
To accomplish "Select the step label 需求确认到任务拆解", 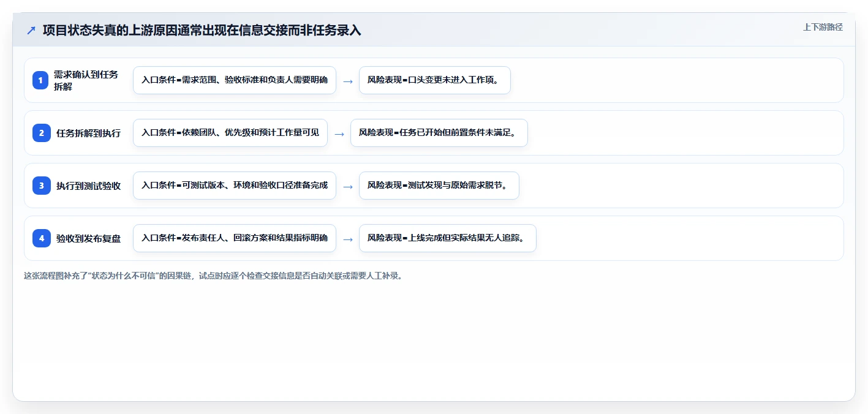I will pyautogui.click(x=86, y=80).
